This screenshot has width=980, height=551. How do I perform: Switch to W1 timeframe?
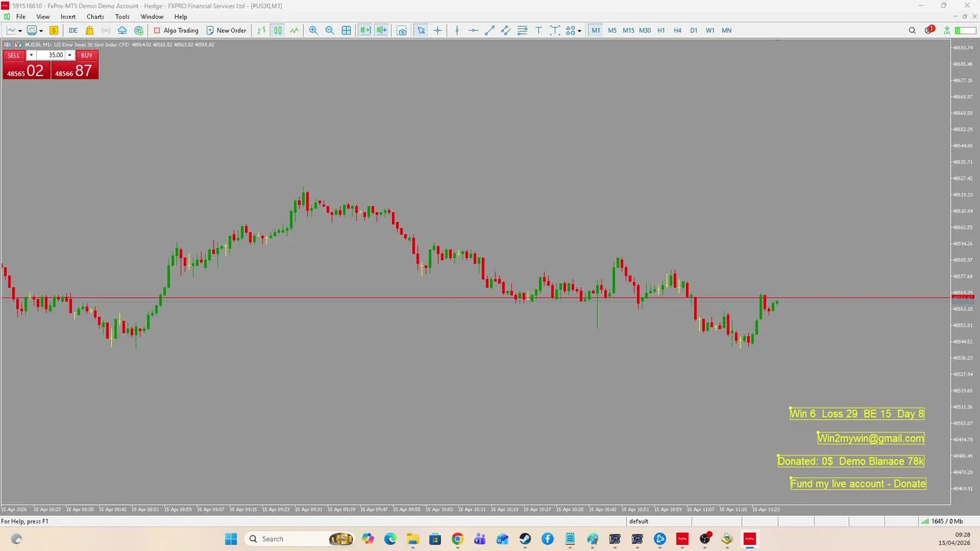coord(710,31)
